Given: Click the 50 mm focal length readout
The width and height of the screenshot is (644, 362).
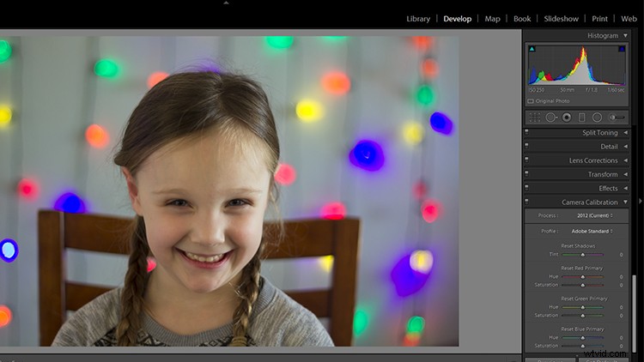Looking at the screenshot, I should click(568, 90).
